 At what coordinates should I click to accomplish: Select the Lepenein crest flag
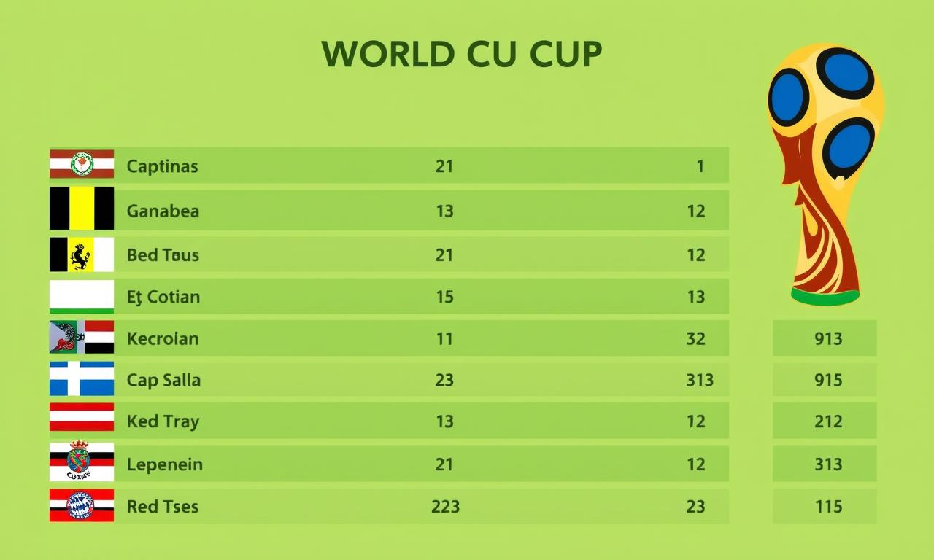[82, 462]
